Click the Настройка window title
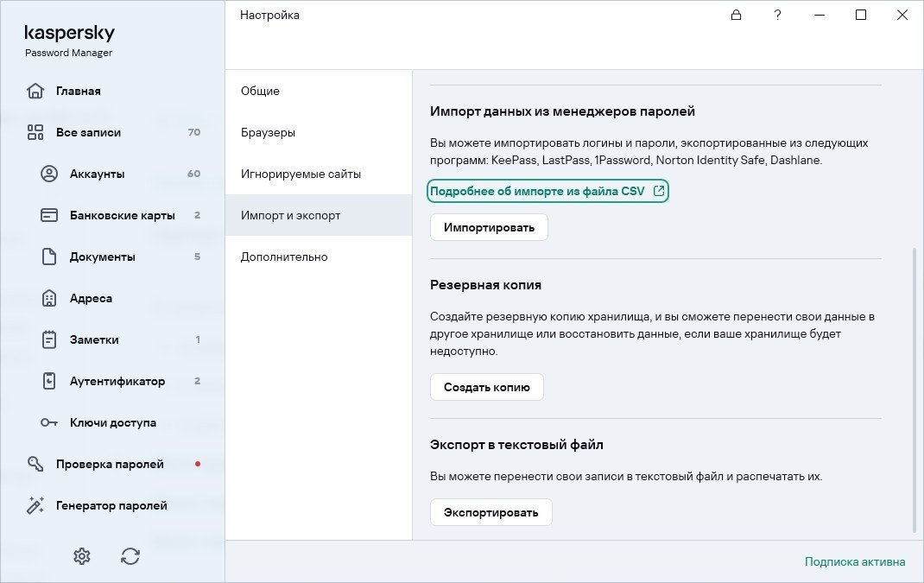The width and height of the screenshot is (924, 583). [x=269, y=15]
